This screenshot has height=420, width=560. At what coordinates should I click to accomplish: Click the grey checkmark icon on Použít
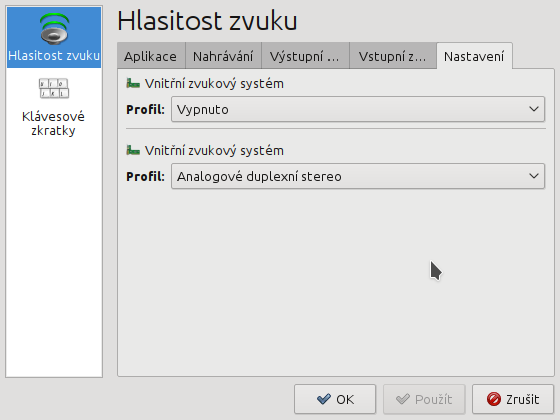tap(403, 399)
